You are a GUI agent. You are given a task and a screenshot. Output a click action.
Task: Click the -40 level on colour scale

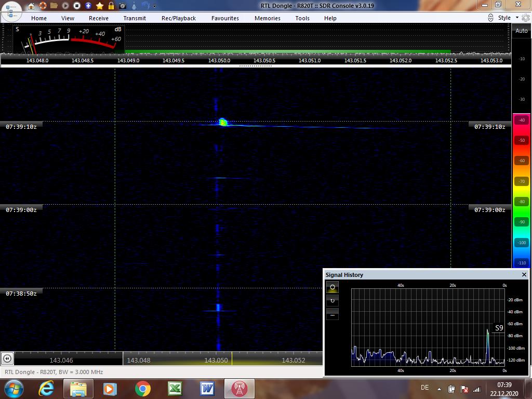point(522,120)
